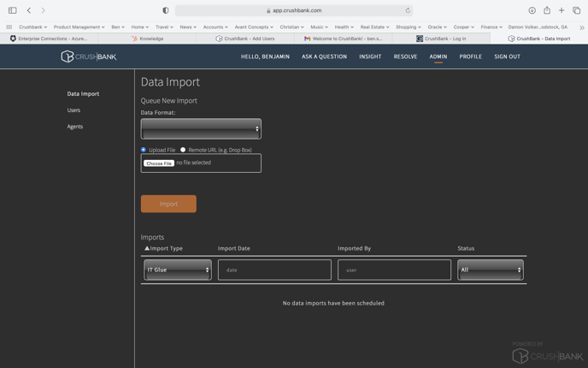The width and height of the screenshot is (588, 368).
Task: Click the date filter field
Action: pos(274,270)
